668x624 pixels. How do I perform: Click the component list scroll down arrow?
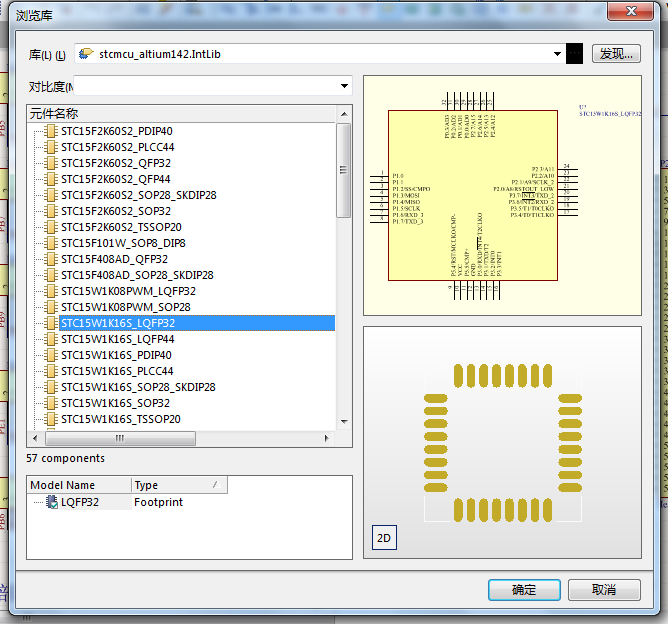click(x=344, y=422)
